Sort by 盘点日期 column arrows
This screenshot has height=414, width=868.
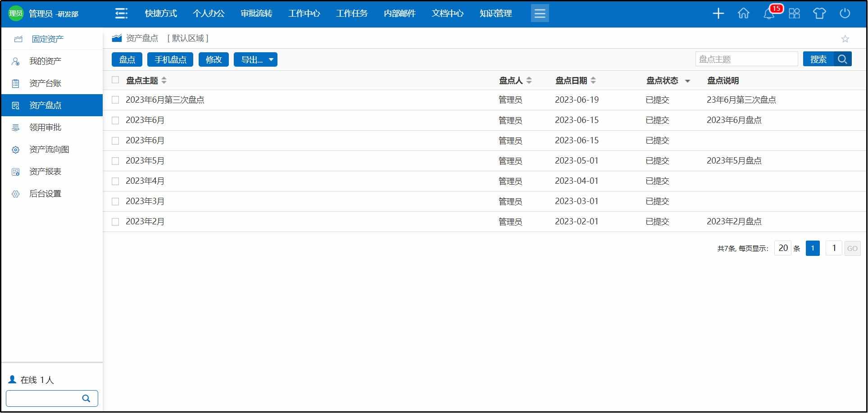point(593,81)
